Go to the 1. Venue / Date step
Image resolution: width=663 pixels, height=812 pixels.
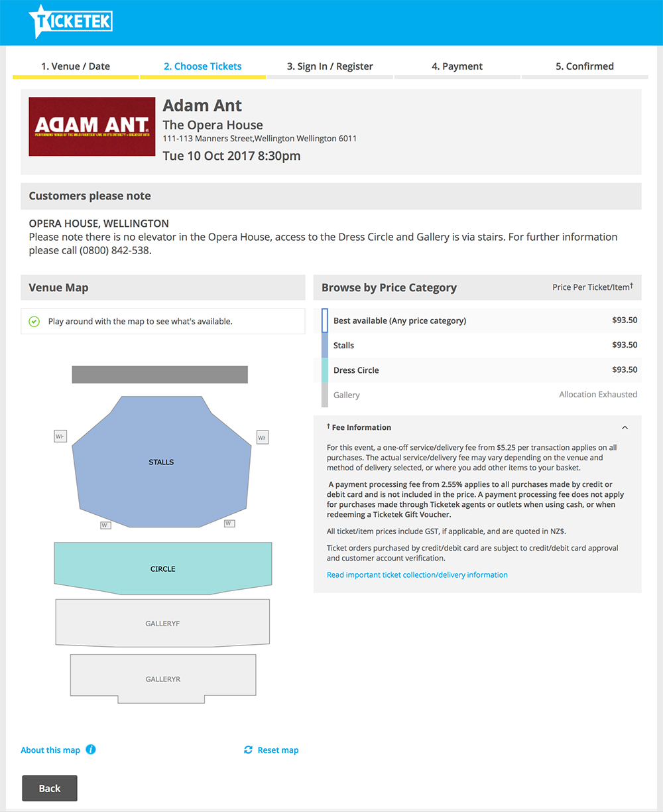click(x=76, y=66)
